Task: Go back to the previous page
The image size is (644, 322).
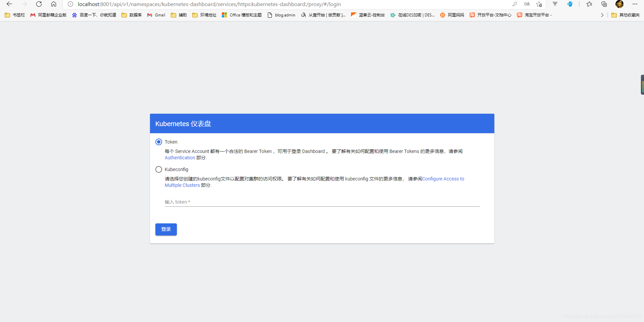Action: [9, 4]
